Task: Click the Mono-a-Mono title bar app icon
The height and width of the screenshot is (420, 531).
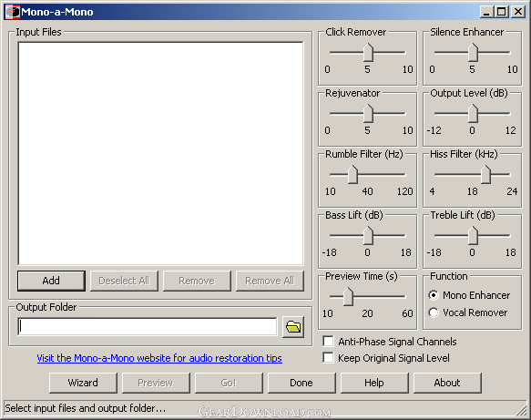Action: pos(13,12)
